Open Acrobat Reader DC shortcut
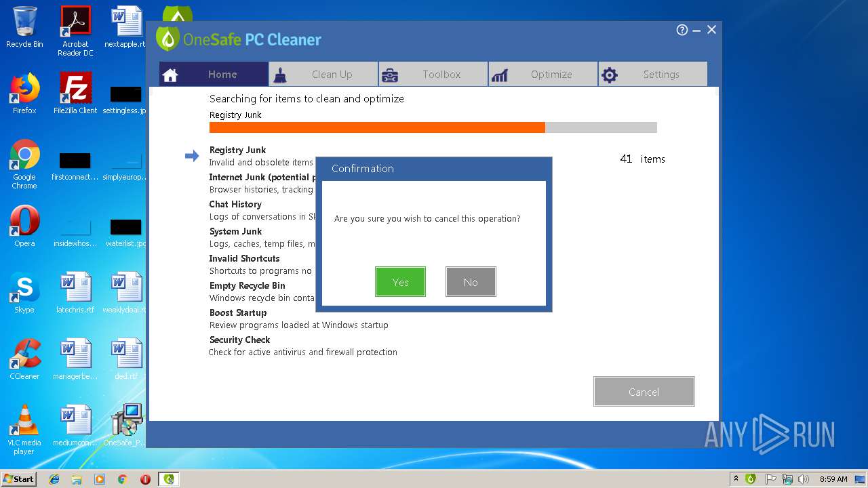Image resolution: width=868 pixels, height=488 pixels. point(75,31)
